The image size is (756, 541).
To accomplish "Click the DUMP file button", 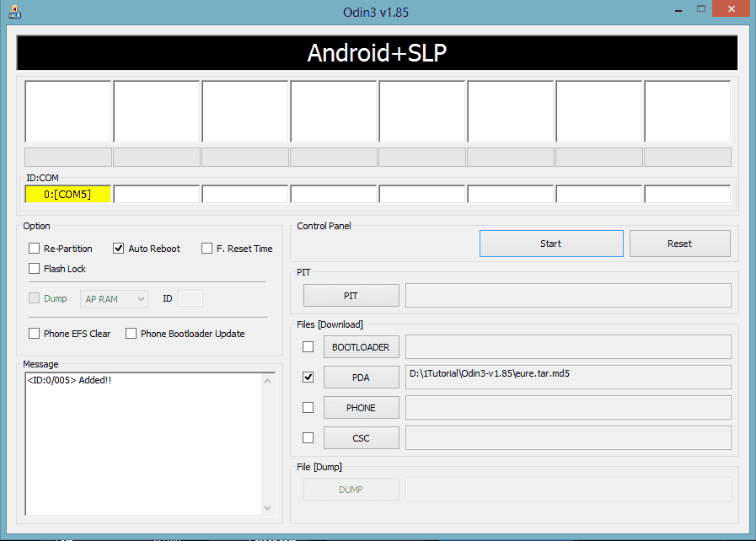I will (x=351, y=490).
